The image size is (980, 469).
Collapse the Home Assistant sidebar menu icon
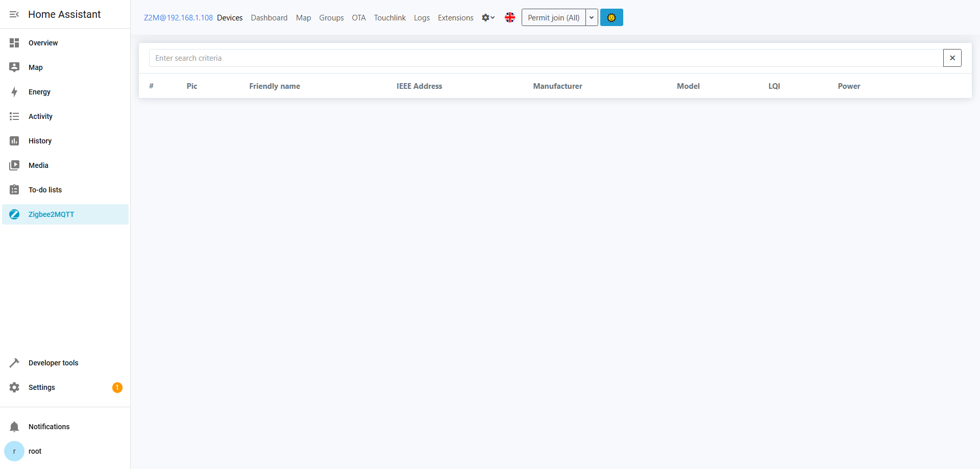click(14, 14)
